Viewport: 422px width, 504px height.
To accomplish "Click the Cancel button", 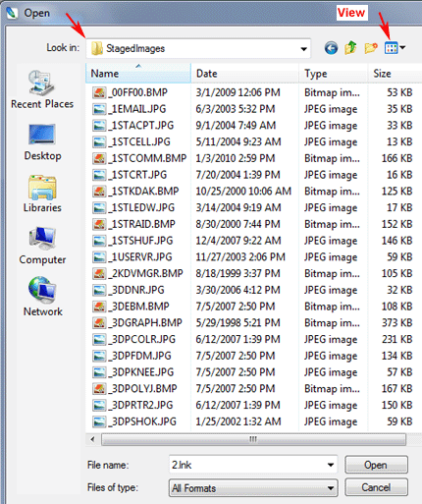I will coord(376,487).
